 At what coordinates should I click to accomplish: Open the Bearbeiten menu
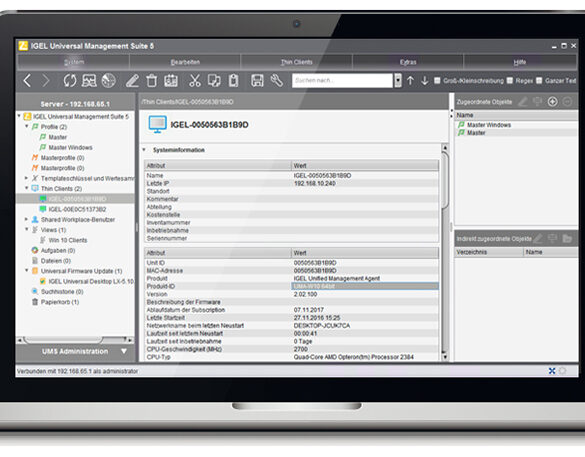(x=185, y=62)
